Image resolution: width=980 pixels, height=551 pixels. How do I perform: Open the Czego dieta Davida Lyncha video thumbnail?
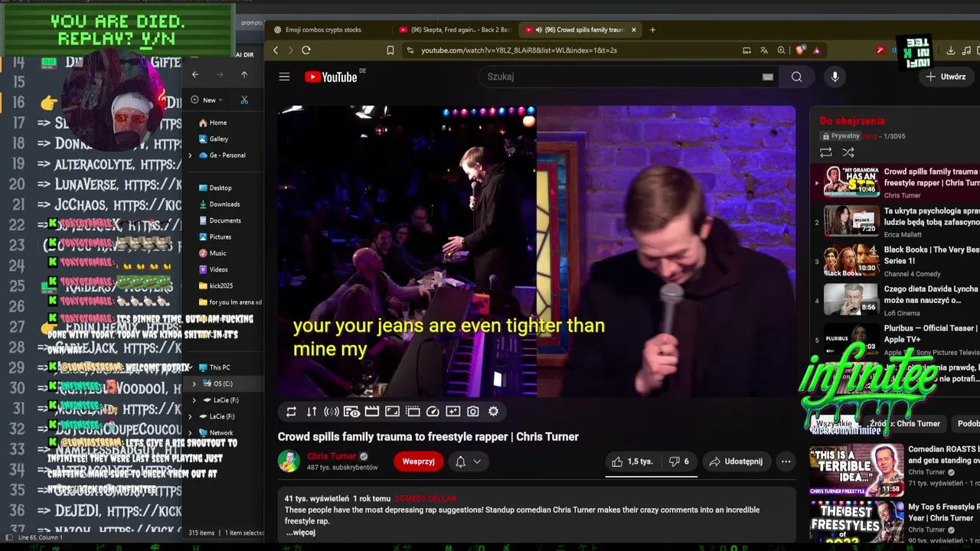coord(851,299)
